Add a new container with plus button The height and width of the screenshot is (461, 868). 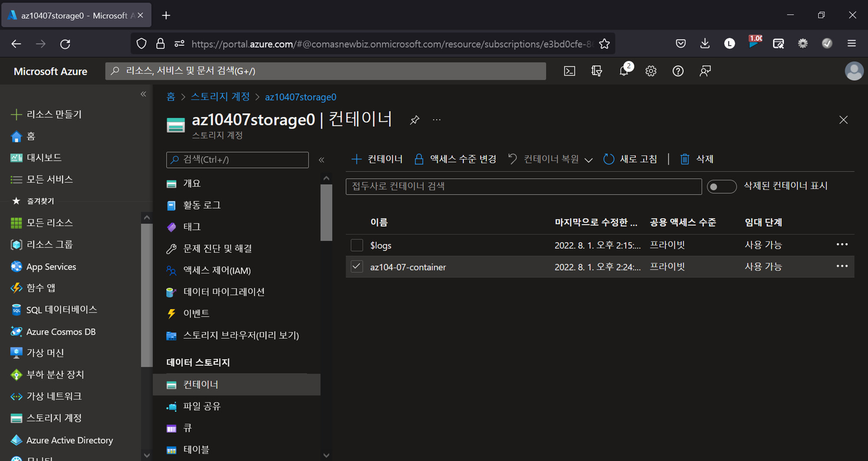(377, 159)
